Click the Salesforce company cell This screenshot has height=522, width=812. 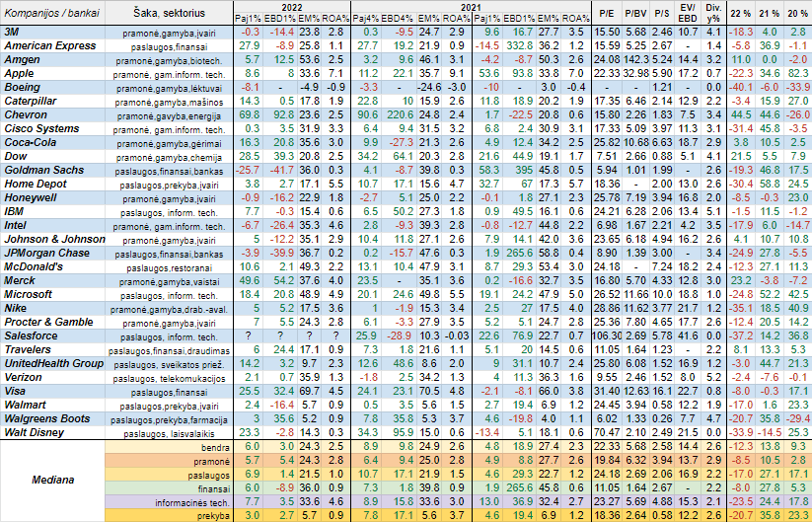(53, 336)
